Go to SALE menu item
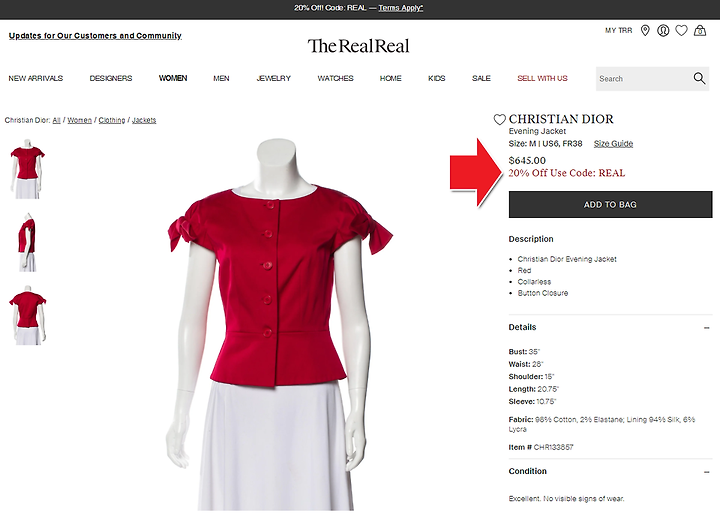Viewport: 720px width, 513px height. 481,78
